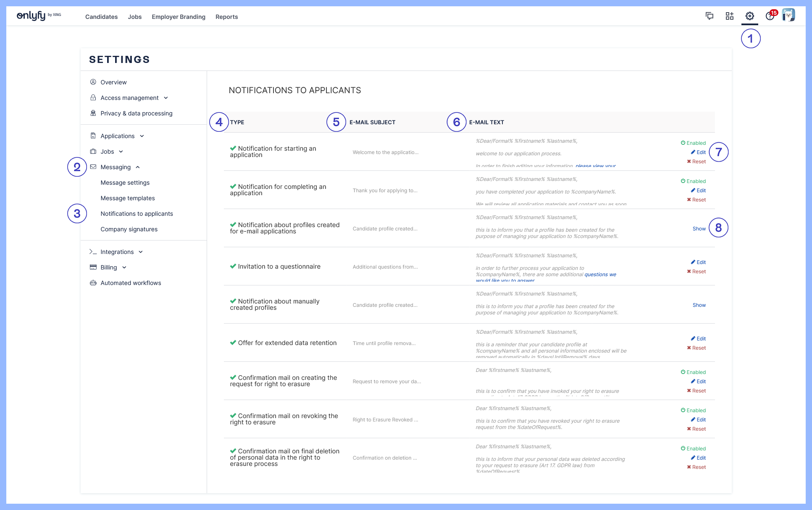Edit the questionnaire invitation notification
Image resolution: width=812 pixels, height=510 pixels.
pyautogui.click(x=699, y=262)
